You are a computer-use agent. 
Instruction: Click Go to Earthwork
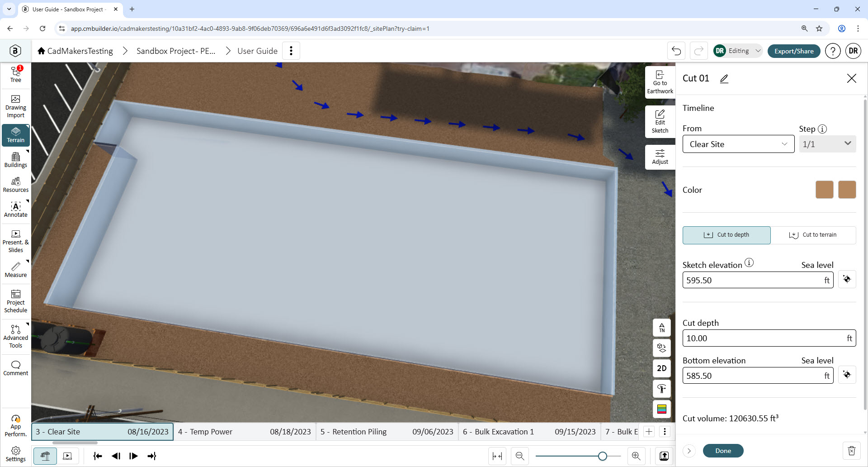coord(660,82)
